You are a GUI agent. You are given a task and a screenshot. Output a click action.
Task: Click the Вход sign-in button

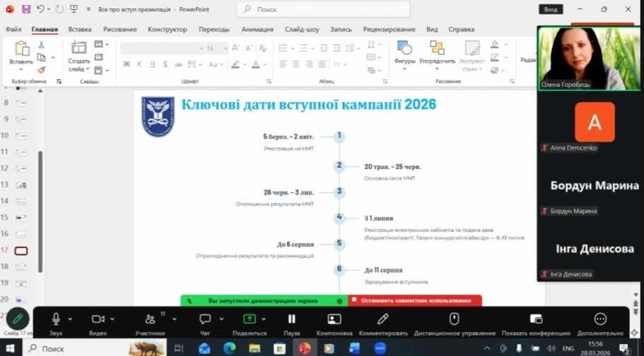click(x=551, y=9)
